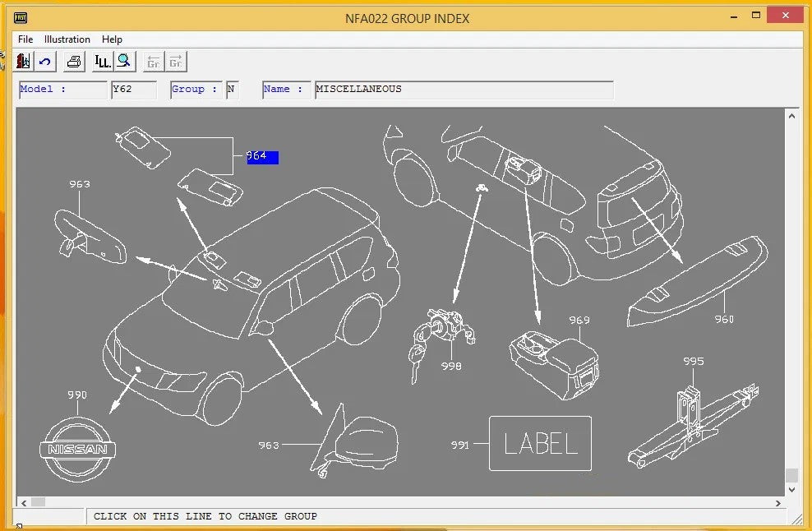Viewport: 812px width, 531px height.
Task: Select the 990 Nissan emblem callout
Action: (76, 395)
